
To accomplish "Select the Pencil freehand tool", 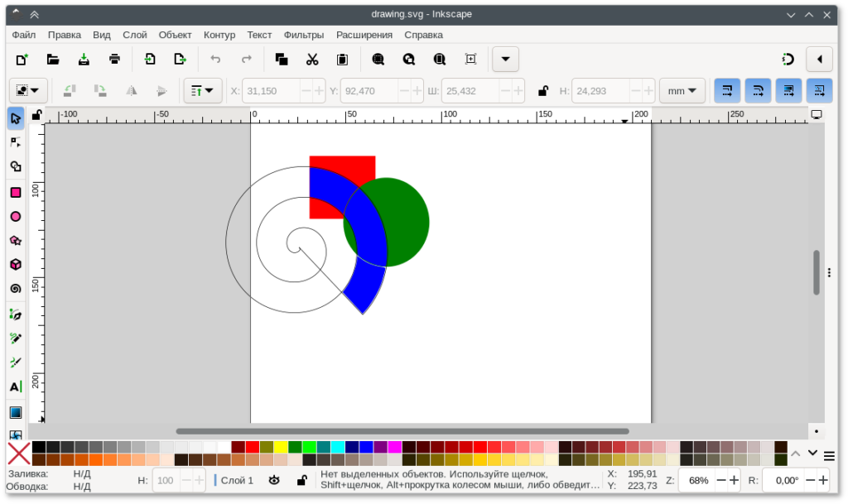I will (x=16, y=338).
